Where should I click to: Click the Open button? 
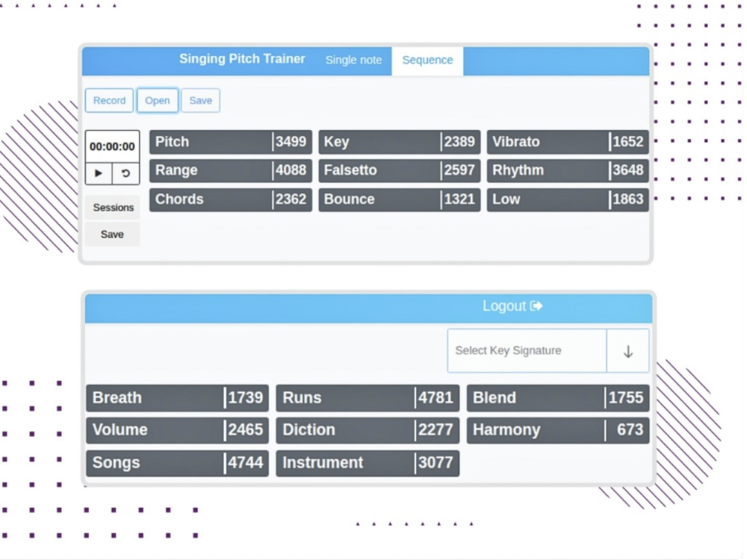[158, 101]
